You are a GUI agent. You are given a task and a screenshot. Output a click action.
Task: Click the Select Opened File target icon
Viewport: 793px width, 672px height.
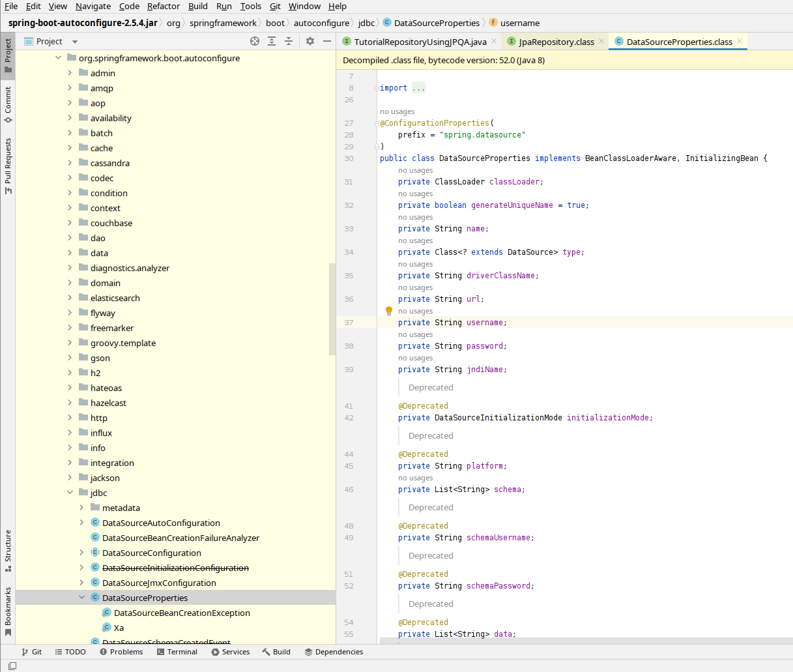coord(255,41)
